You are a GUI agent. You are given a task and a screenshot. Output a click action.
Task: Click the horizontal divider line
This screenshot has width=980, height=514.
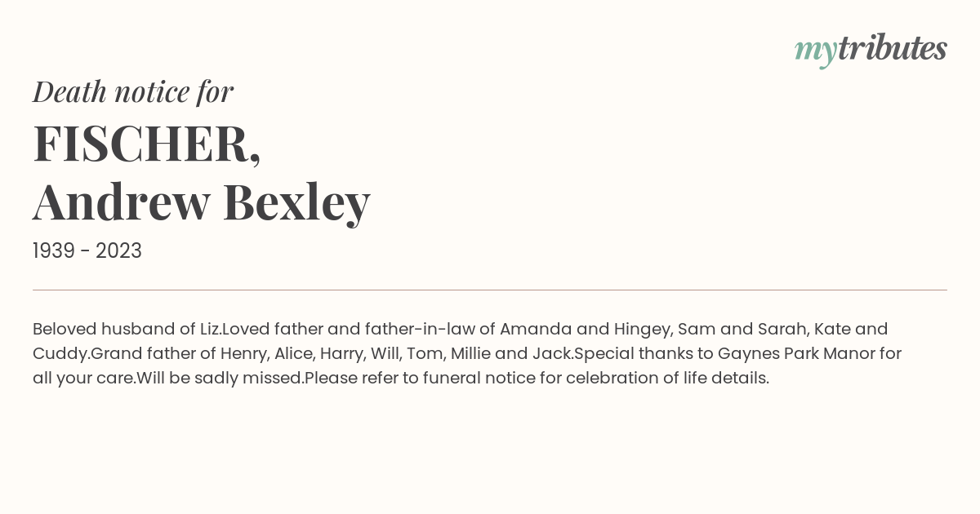pos(490,290)
